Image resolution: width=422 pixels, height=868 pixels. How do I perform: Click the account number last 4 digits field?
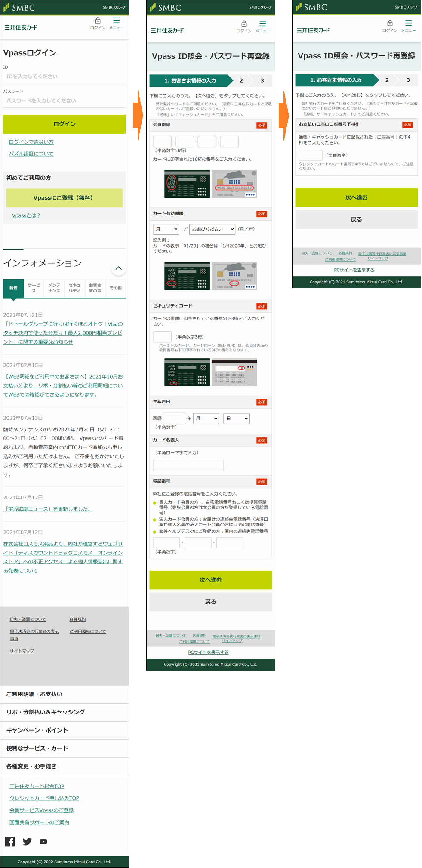310,155
